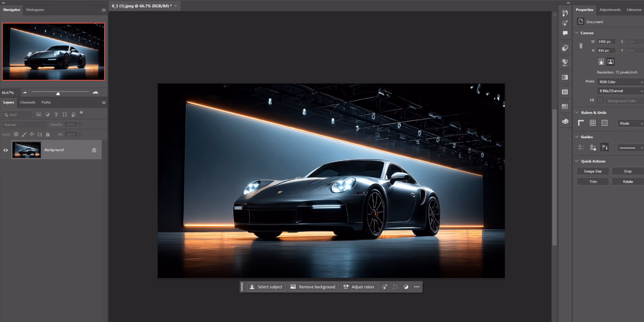Click the Remove background button
The width and height of the screenshot is (644, 322).
(x=313, y=287)
